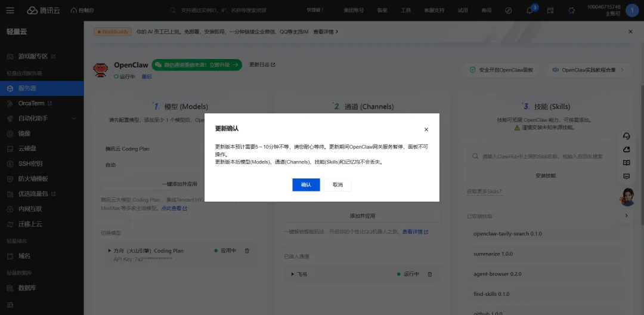This screenshot has width=644, height=315.
Task: Open the 客服支持 menu
Action: (x=434, y=10)
